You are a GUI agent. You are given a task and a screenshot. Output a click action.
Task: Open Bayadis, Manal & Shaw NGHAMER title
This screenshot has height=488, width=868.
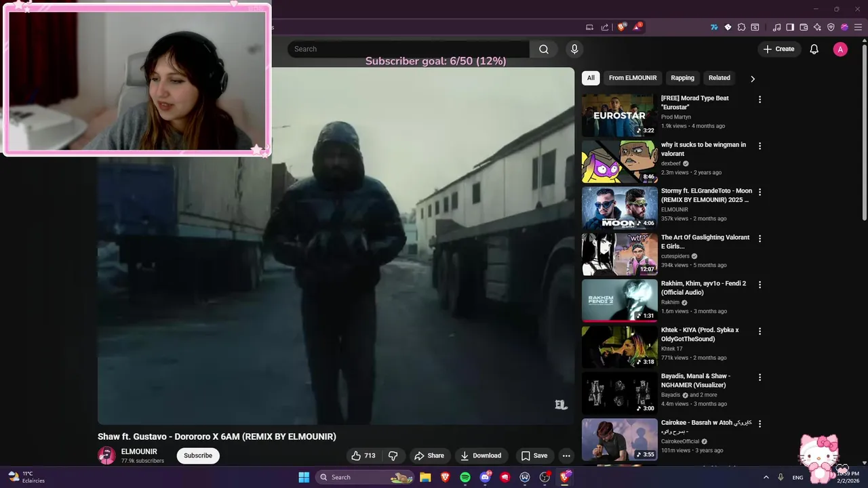coord(696,380)
